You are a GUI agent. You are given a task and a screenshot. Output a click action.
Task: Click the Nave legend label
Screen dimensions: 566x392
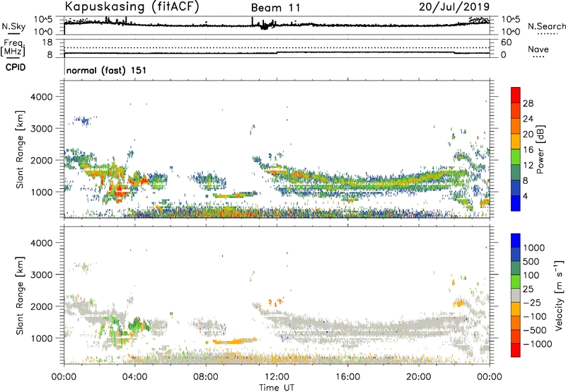click(538, 50)
